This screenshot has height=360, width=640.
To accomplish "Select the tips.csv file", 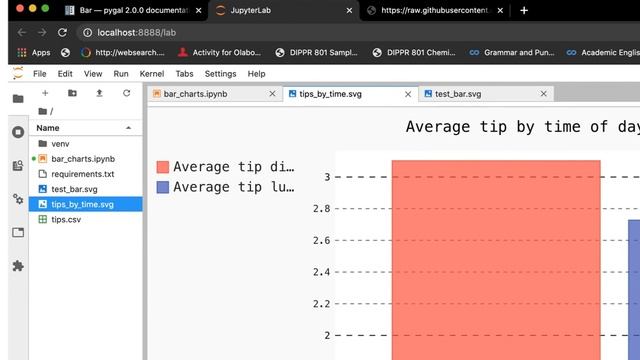I will pos(86,219).
